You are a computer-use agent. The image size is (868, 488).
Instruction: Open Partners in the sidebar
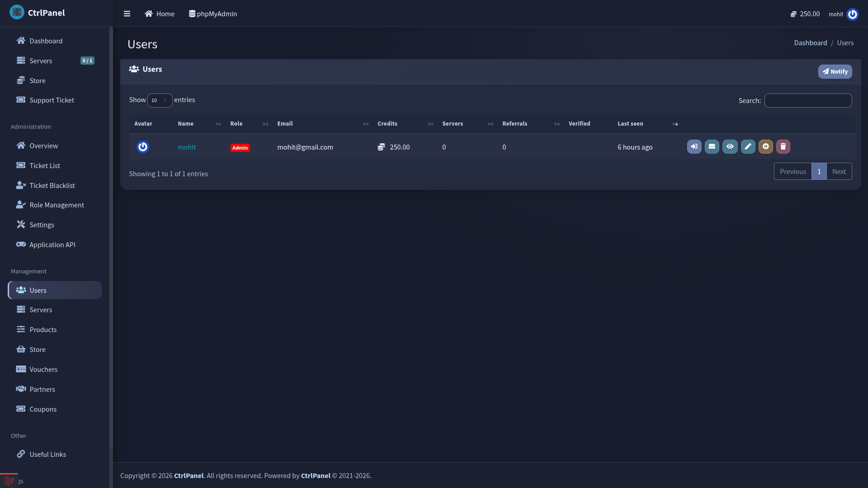point(55,389)
